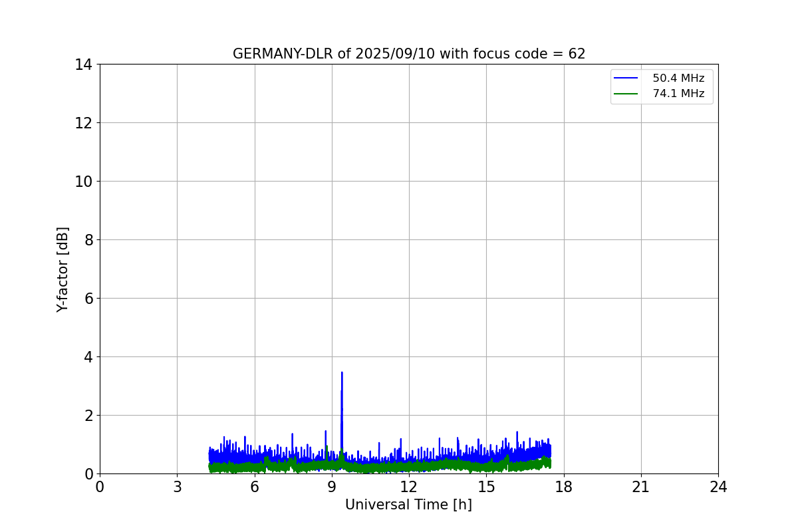This screenshot has width=798, height=532.
Task: Click y-axis tick label 10
Action: pos(84,182)
